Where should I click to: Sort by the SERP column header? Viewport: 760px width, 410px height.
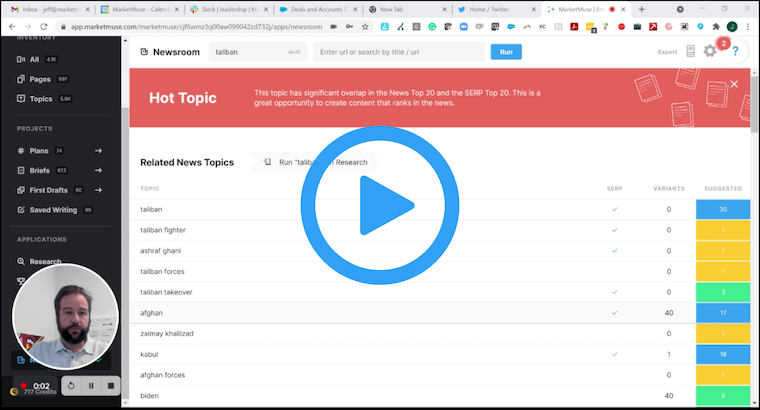(x=614, y=189)
